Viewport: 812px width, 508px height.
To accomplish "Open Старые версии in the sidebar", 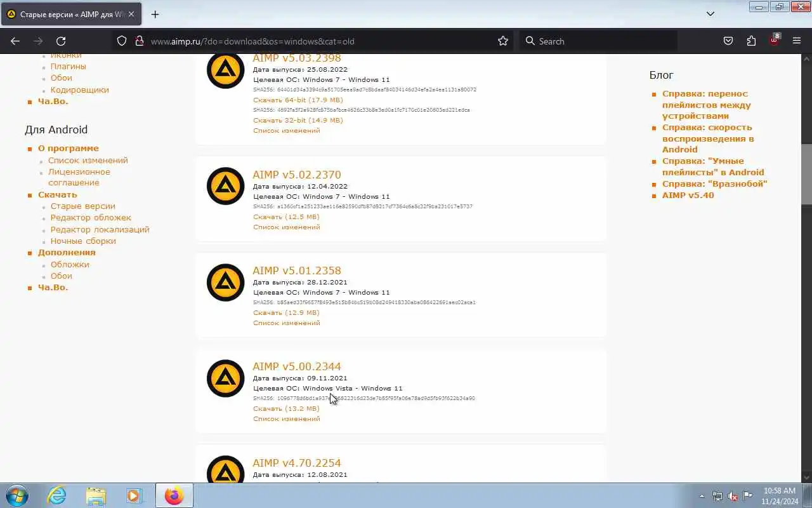I will coord(83,206).
